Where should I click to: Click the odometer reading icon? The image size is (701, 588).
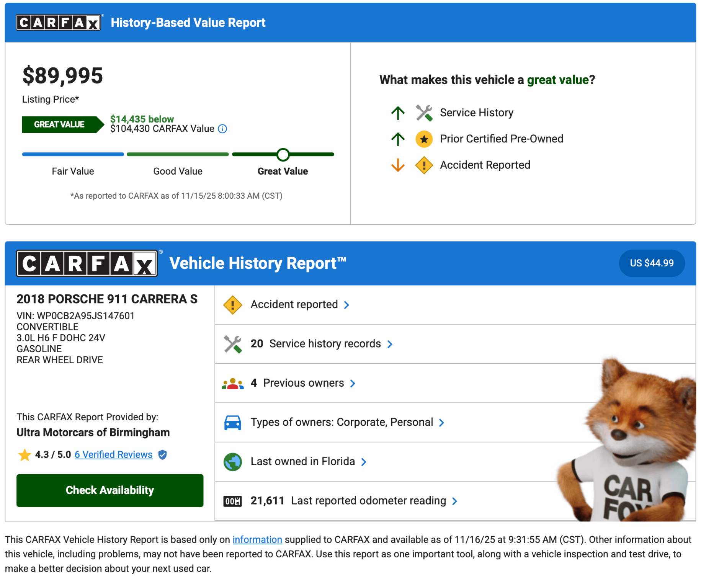232,501
